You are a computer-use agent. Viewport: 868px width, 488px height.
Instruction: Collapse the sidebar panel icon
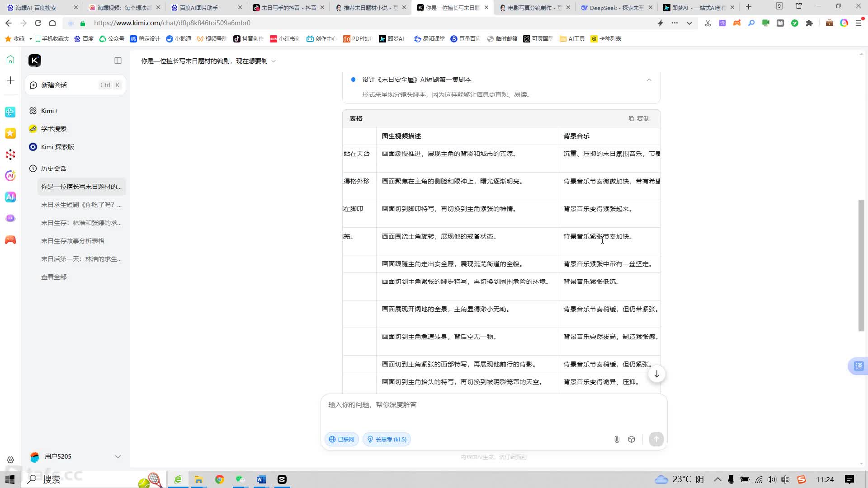pos(118,61)
